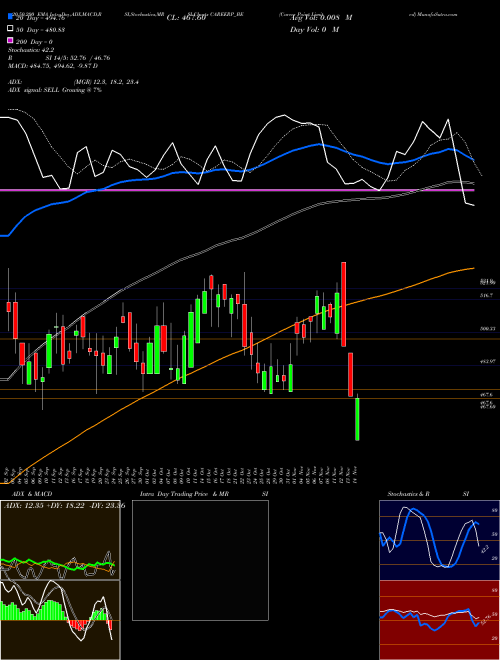Open the empty Intra Day Trading Price panel
Viewport: 500px width, 660px height.
click(x=200, y=560)
